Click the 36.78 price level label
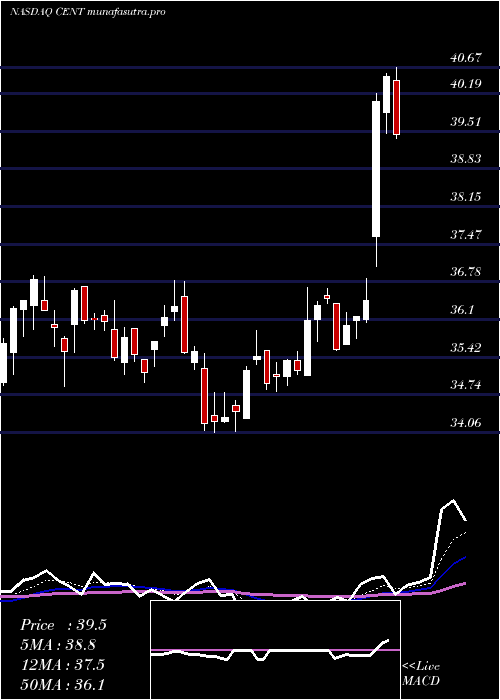The image size is (500, 700). (466, 271)
